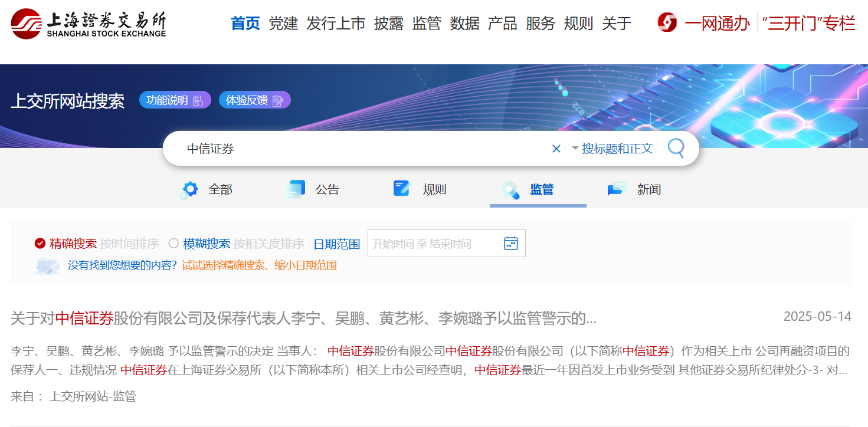Screen dimensions: 868x427
Task: Click the 日期范围 label
Action: [337, 244]
